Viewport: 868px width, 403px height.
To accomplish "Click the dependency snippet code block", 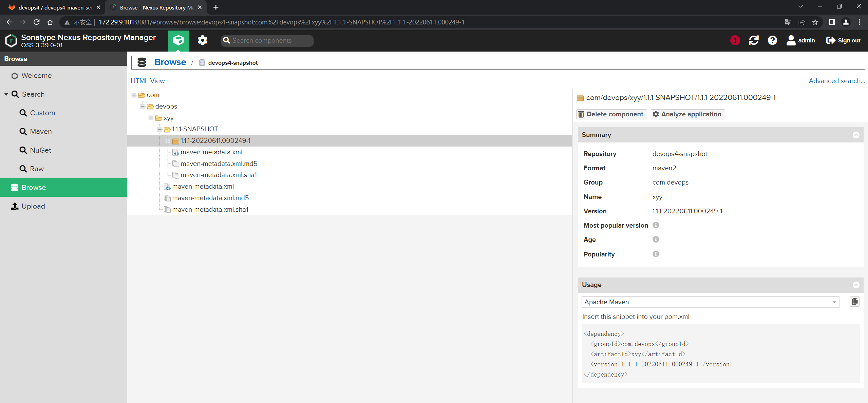I will coord(720,354).
